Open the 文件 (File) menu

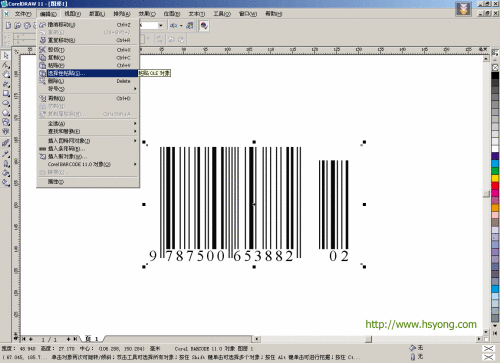(23, 14)
